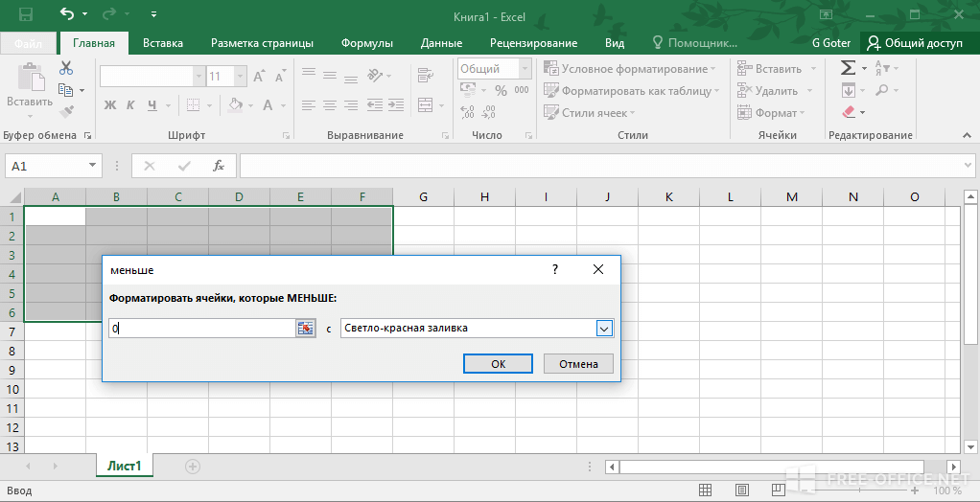Switch to Разметка страницы tab
Image resolution: width=980 pixels, height=502 pixels.
click(262, 43)
